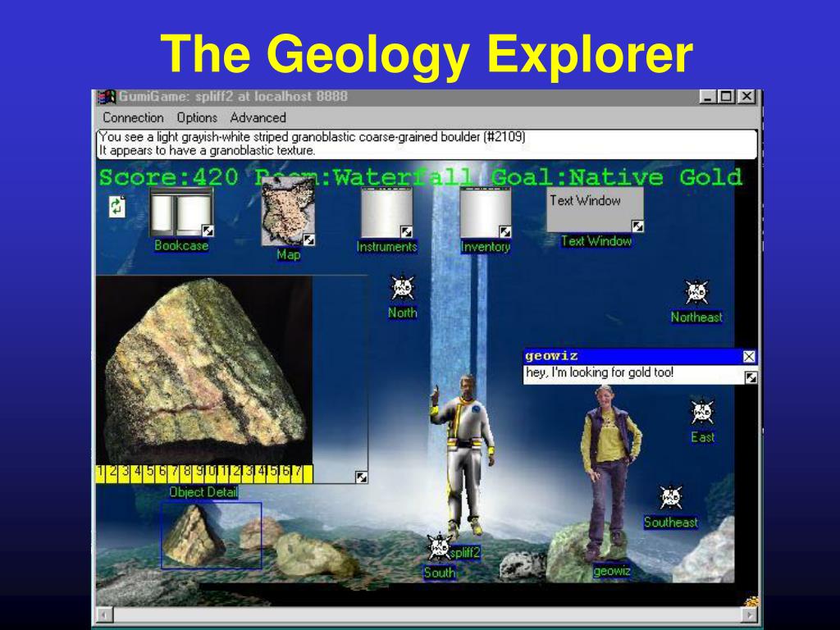Open the Bookcase panel icon
The height and width of the screenshot is (630, 840).
pos(181,212)
